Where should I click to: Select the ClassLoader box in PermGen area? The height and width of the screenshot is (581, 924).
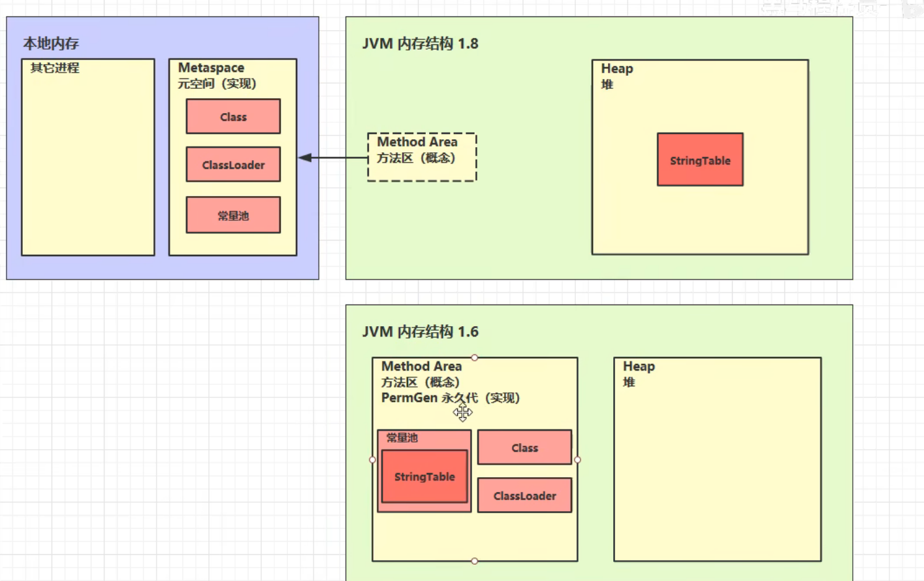pos(524,495)
